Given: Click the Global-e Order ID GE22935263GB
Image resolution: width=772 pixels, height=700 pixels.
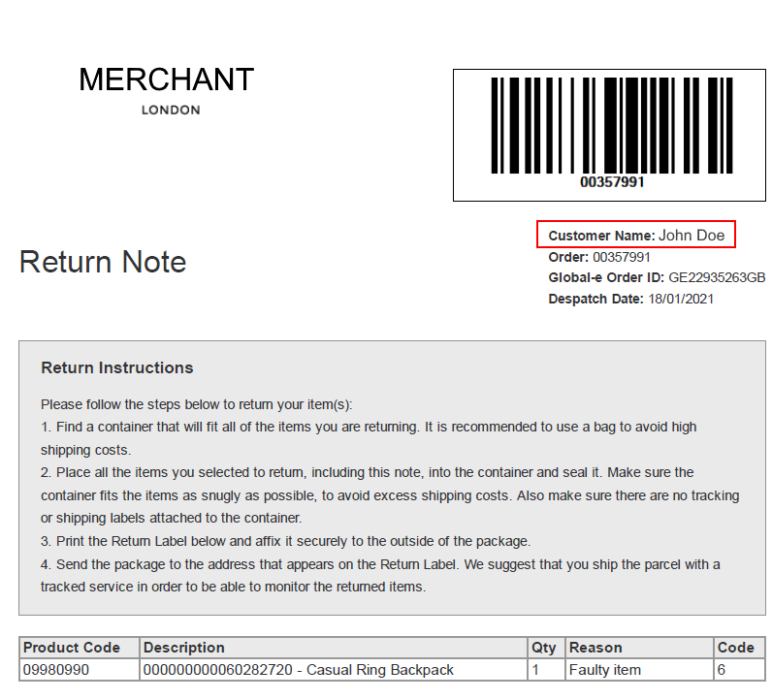Looking at the screenshot, I should (x=657, y=277).
